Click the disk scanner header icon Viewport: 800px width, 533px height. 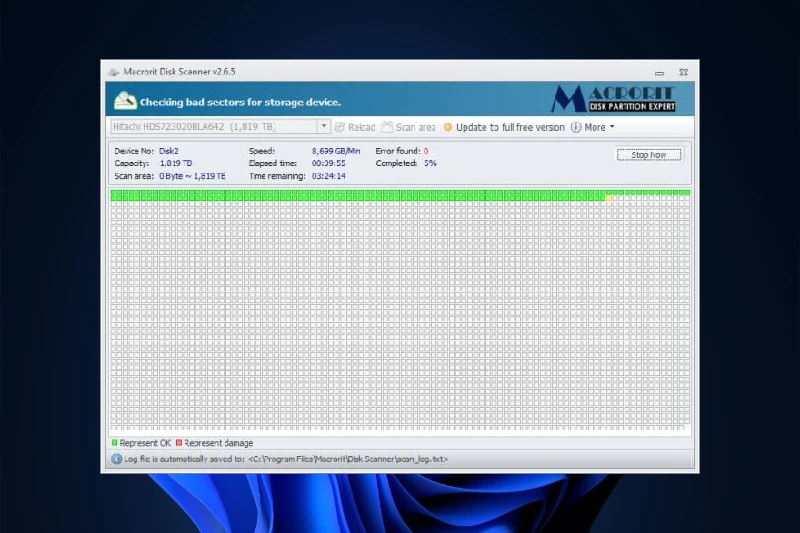coord(125,101)
